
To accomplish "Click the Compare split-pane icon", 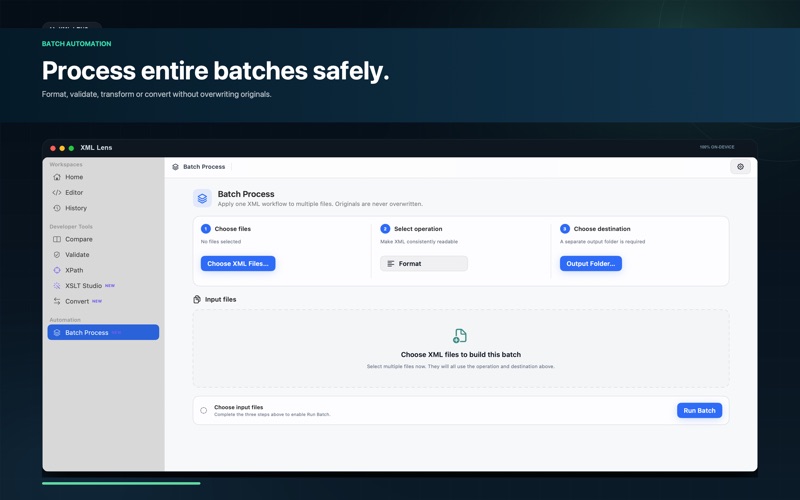I will 57,239.
